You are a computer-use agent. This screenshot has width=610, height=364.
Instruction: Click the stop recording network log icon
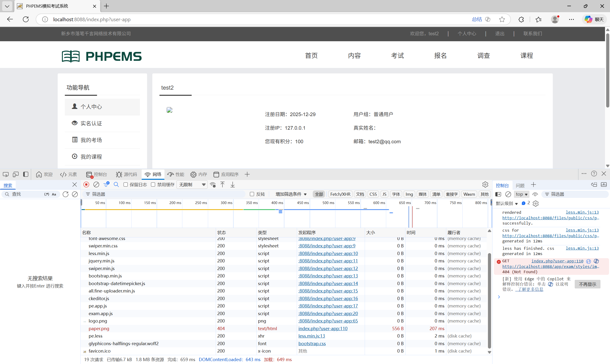[86, 185]
